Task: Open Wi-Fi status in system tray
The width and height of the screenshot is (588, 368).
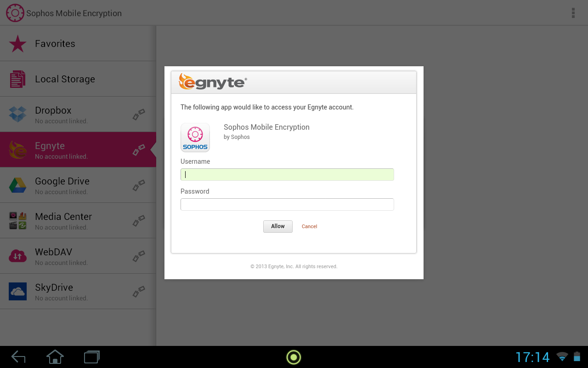Action: pos(562,356)
